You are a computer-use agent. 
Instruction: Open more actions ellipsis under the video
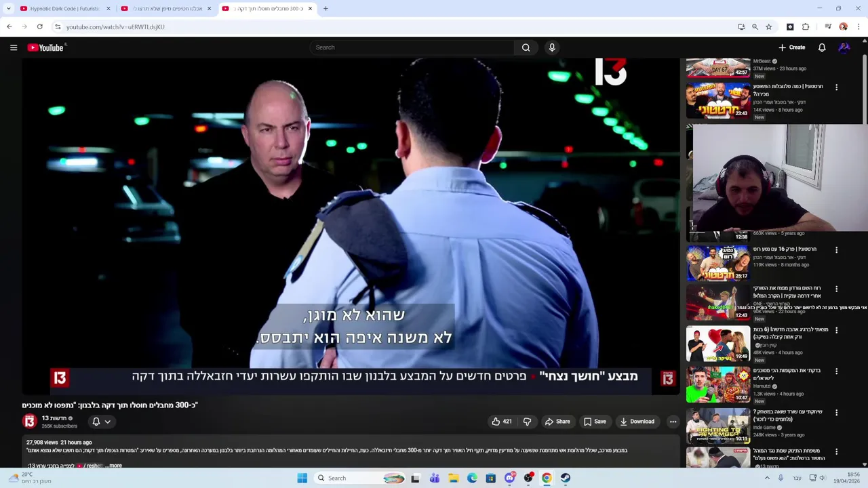pyautogui.click(x=673, y=422)
